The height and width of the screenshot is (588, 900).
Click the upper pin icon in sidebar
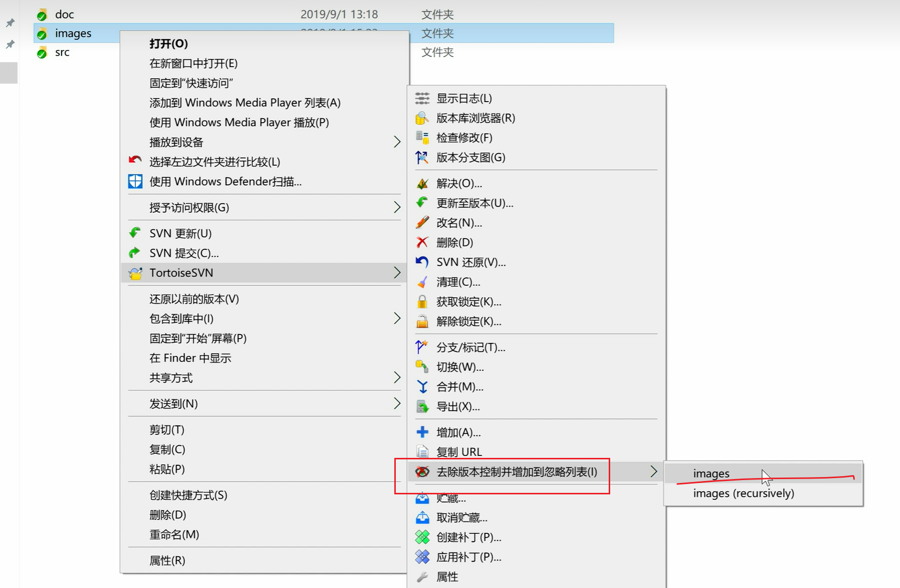point(10,23)
